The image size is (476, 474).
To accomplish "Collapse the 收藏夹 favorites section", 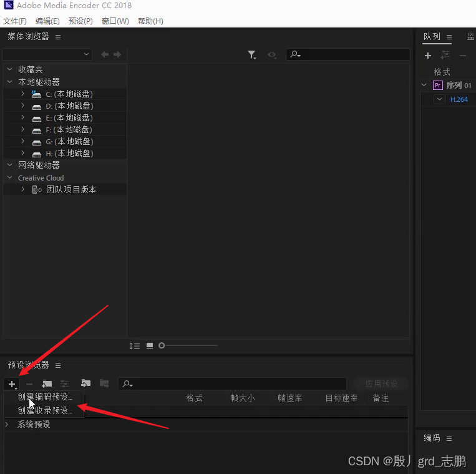I will pos(10,69).
